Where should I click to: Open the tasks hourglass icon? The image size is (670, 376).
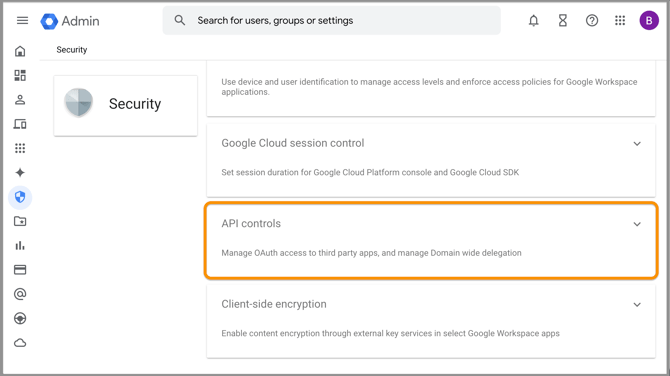pos(563,21)
